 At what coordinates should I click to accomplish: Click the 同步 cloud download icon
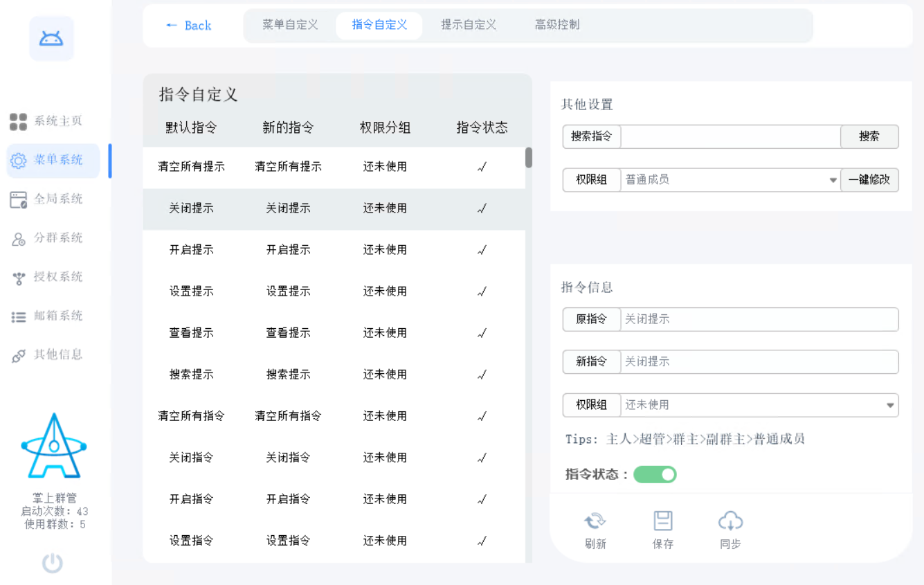point(730,521)
